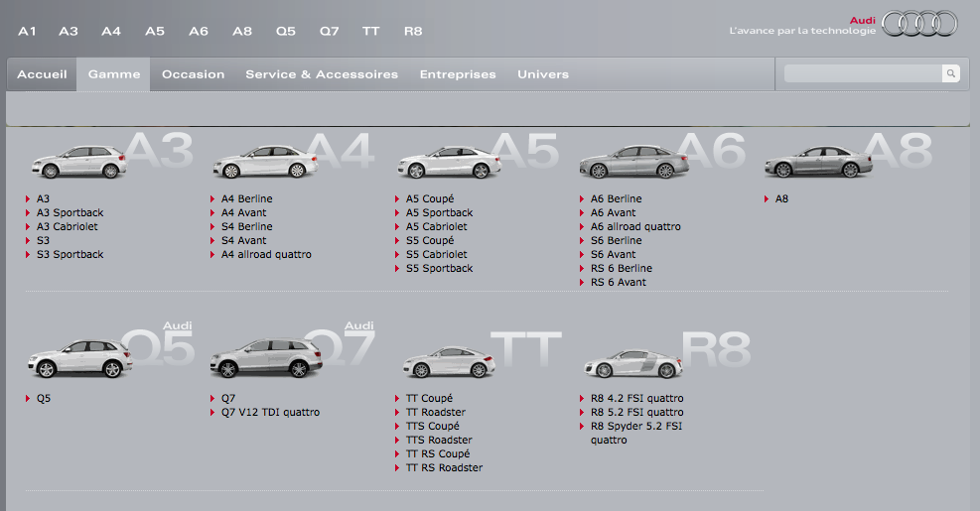Open the Entreprises tab
Screen dimensions: 980x511
click(x=458, y=74)
